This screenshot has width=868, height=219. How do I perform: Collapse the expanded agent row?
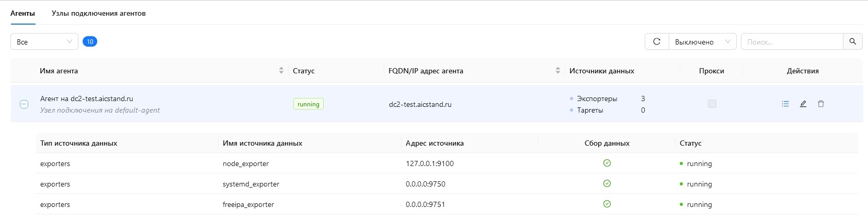pos(24,104)
